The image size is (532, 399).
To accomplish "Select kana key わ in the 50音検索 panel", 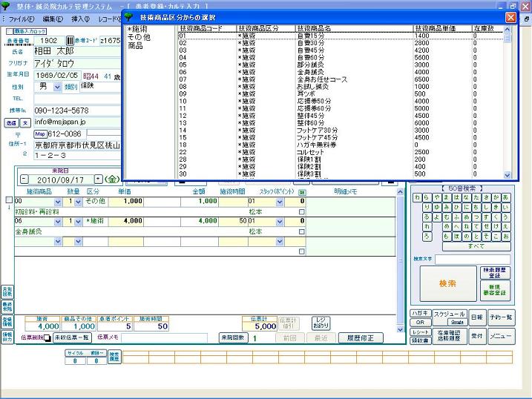I will (x=417, y=197).
